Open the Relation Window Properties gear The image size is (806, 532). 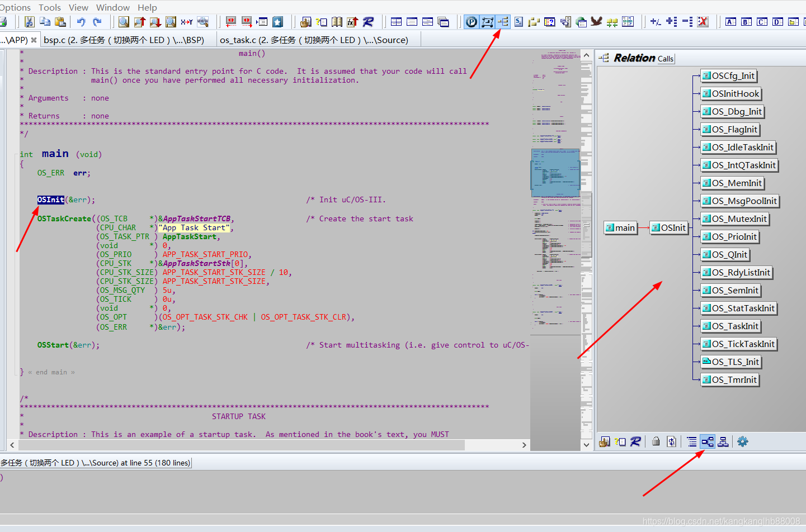pyautogui.click(x=743, y=441)
